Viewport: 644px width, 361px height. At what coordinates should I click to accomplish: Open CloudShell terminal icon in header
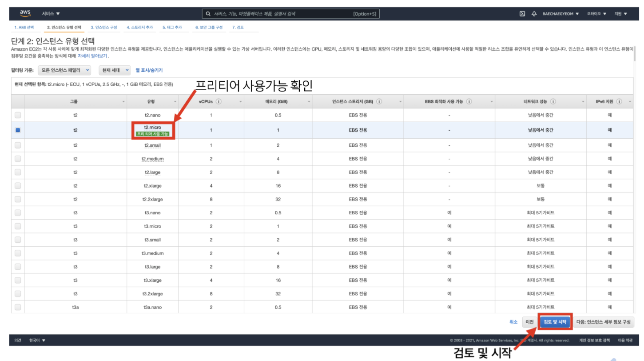coord(522,14)
